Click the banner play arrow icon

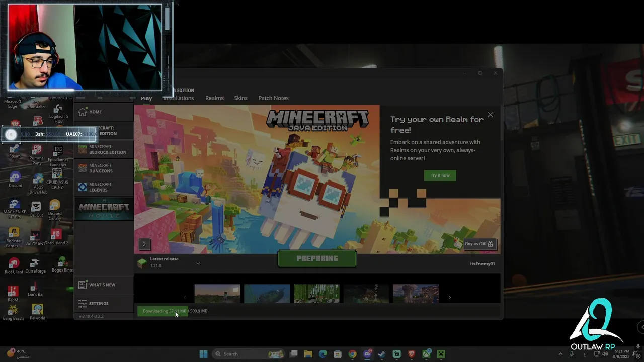[144, 244]
